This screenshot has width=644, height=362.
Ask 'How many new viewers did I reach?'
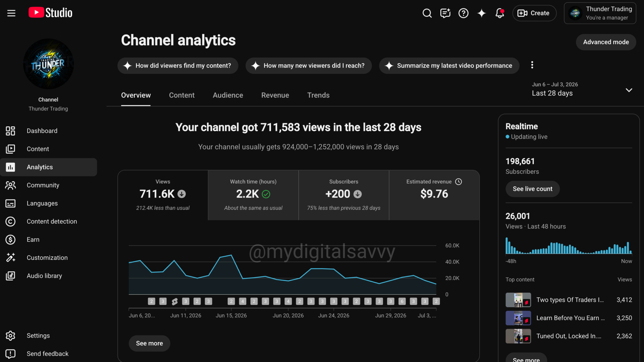coord(309,66)
